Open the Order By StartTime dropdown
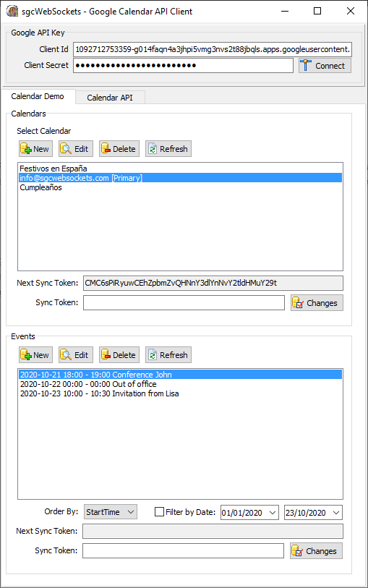This screenshot has width=368, height=588. [x=111, y=512]
